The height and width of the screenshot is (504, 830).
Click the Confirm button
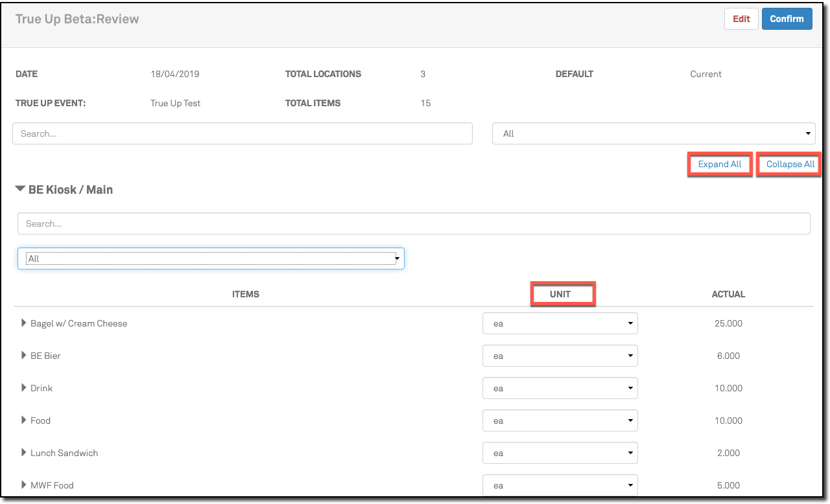787,19
